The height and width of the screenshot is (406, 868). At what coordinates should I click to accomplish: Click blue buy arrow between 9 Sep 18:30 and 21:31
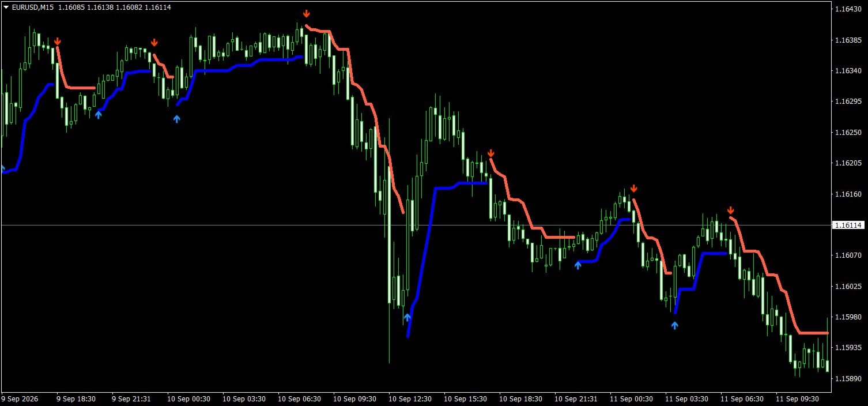(x=99, y=114)
